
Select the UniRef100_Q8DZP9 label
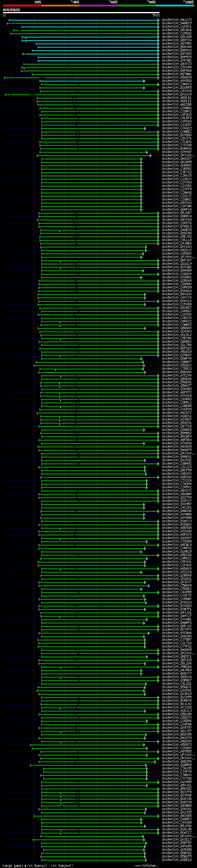(177, 761)
